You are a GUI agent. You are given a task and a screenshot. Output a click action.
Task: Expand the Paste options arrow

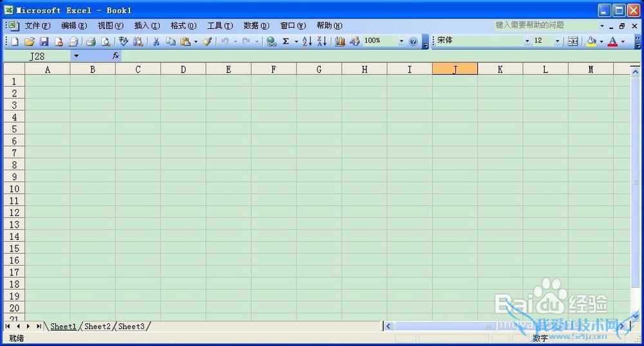click(196, 41)
